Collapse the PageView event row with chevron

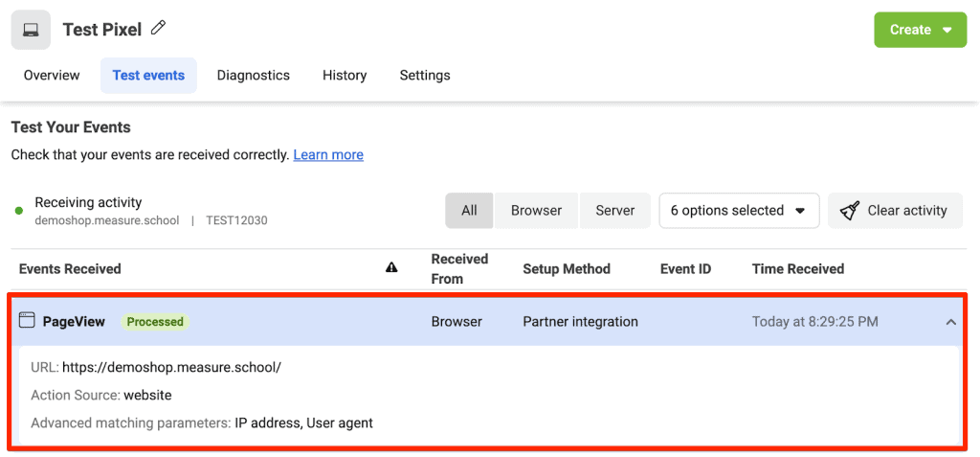[x=950, y=322]
